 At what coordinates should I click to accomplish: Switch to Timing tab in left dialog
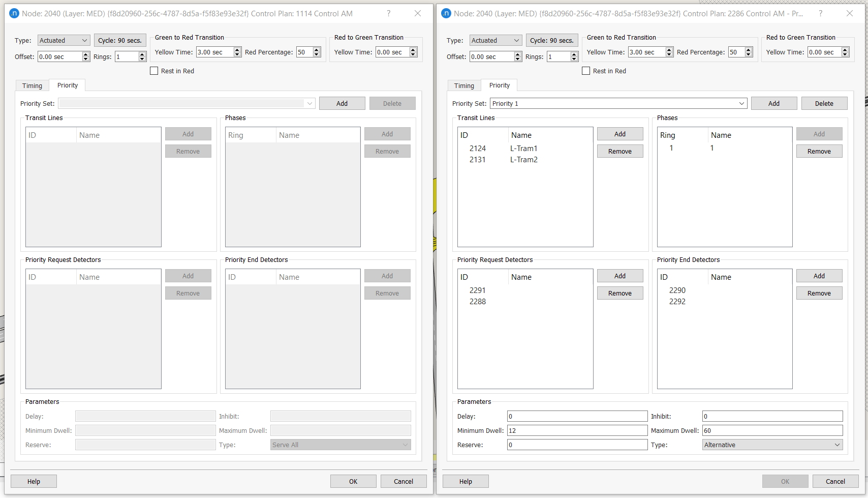[x=32, y=86]
